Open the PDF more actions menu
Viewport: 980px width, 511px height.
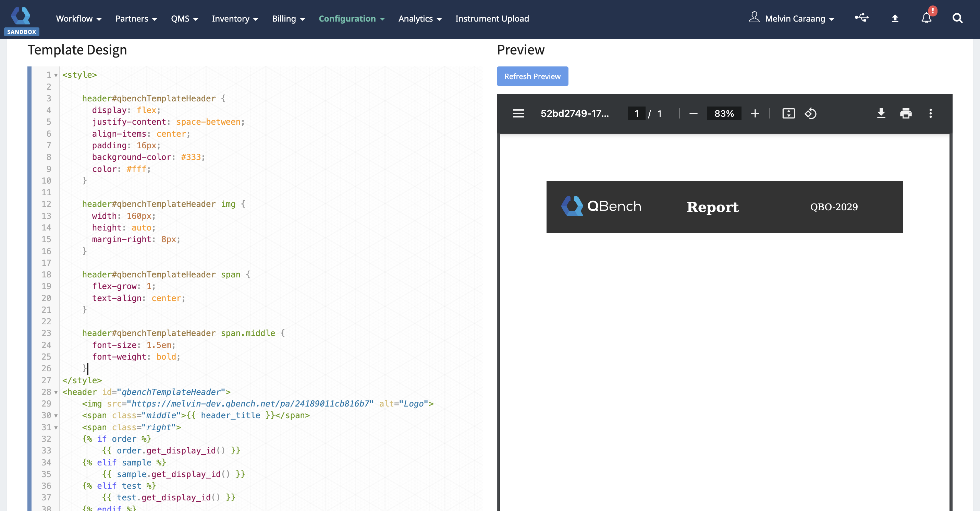pos(931,113)
